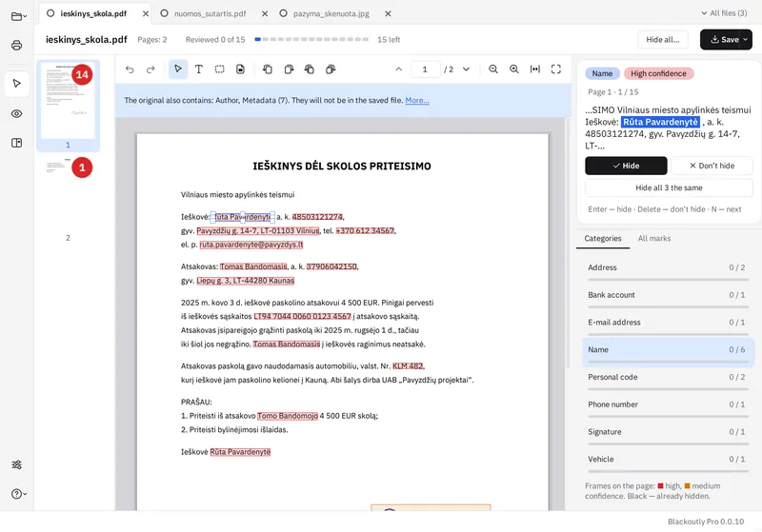Open the file folder menu in the sidebar

[18, 16]
